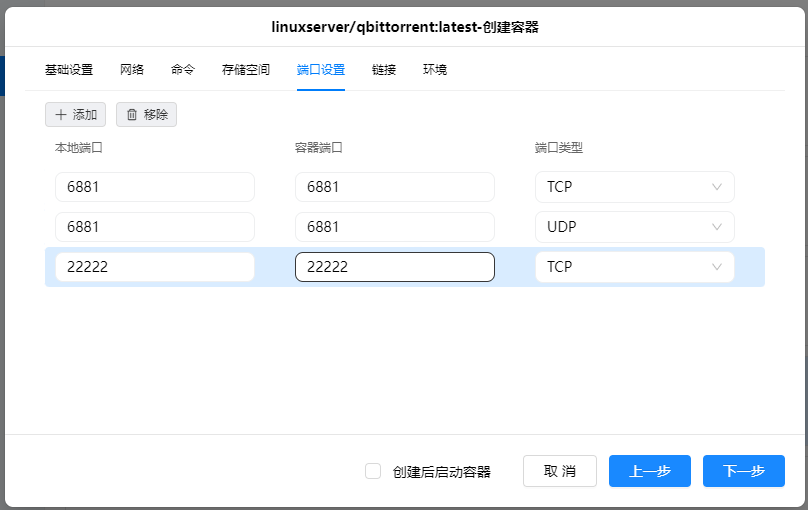Click the plus icon on 添加 button
808x510 pixels.
pyautogui.click(x=61, y=115)
